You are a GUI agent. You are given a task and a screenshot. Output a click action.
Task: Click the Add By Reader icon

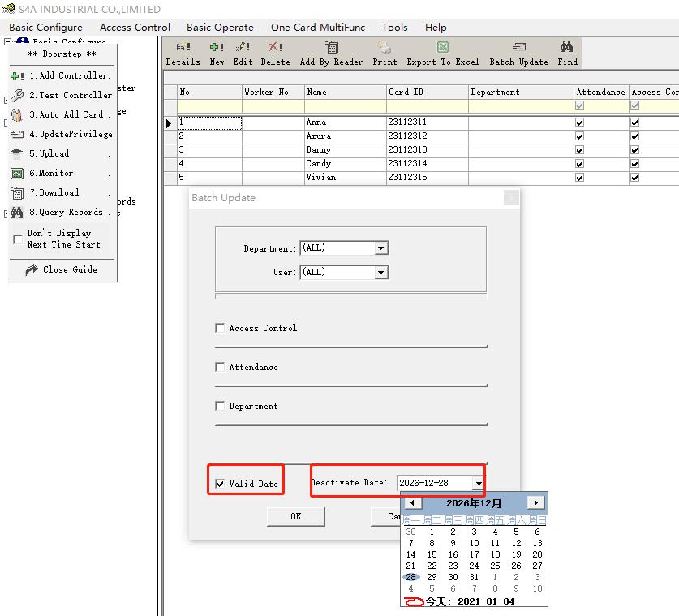[331, 47]
